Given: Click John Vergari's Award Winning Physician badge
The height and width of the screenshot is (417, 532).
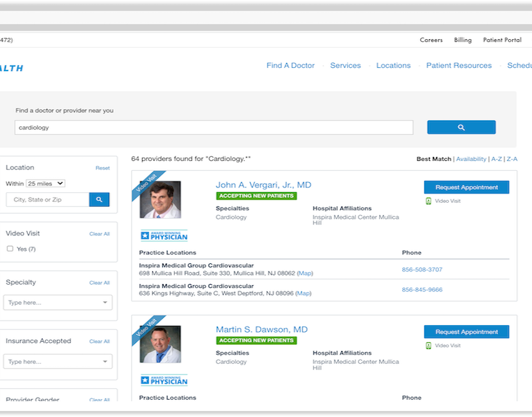Looking at the screenshot, I should point(164,235).
